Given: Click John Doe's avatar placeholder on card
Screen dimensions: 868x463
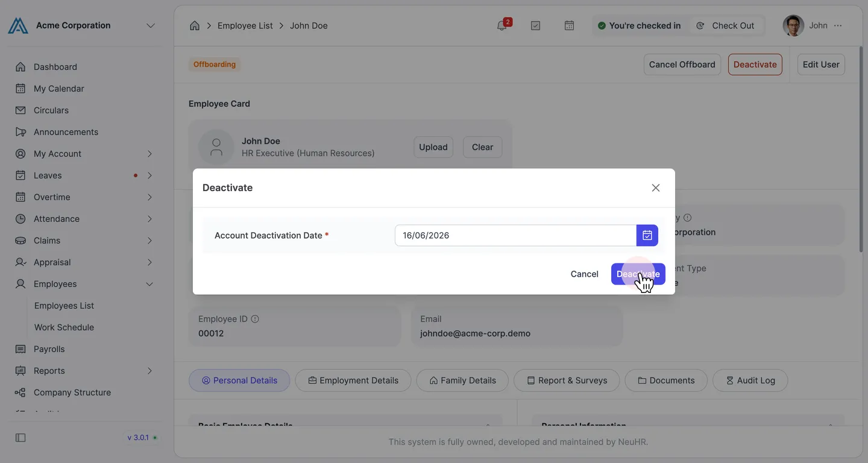Looking at the screenshot, I should point(216,147).
